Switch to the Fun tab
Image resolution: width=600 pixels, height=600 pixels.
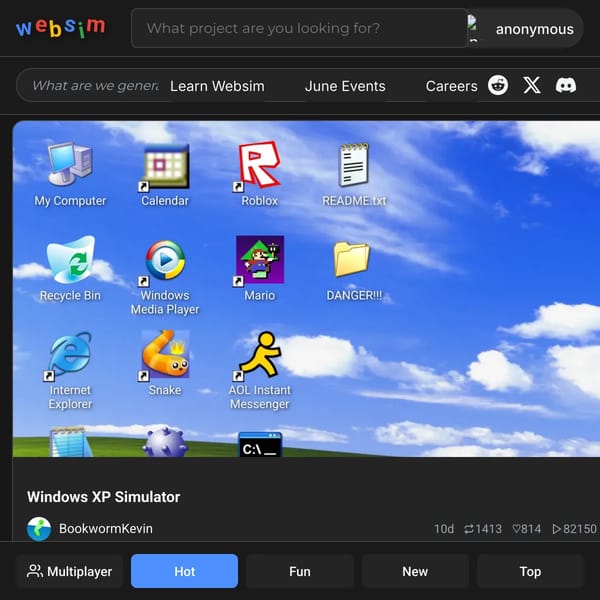(300, 571)
